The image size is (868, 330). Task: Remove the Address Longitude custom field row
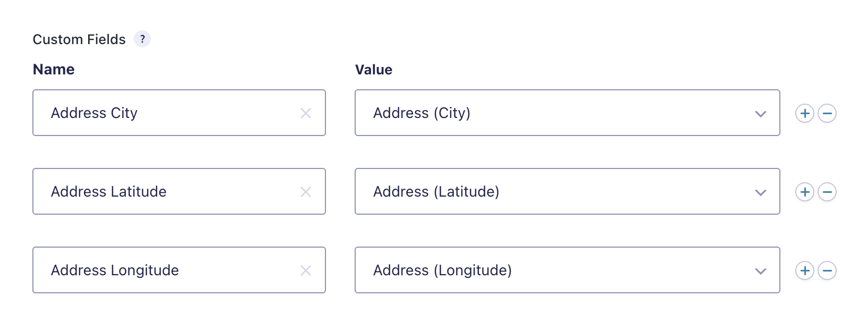coord(827,270)
